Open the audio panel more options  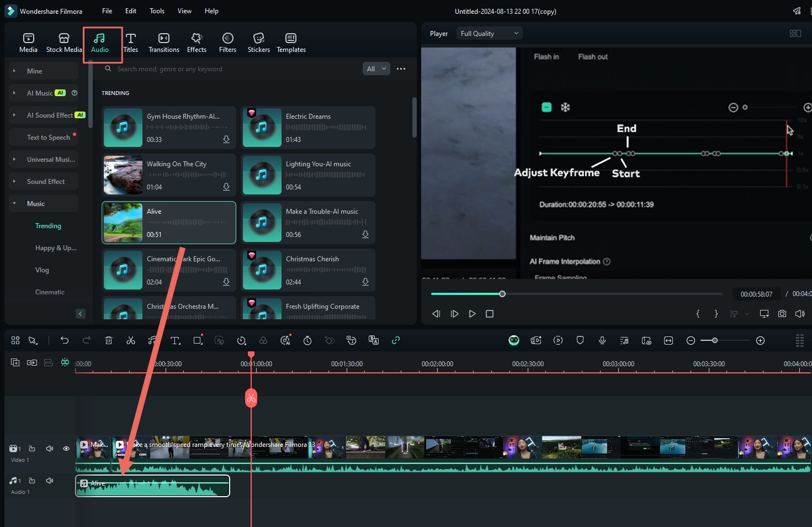[401, 69]
